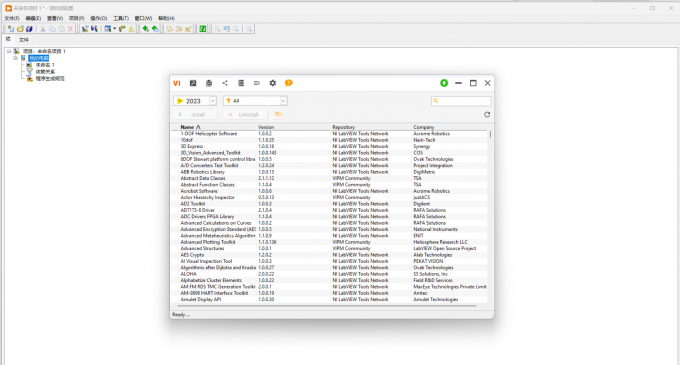Click the Uninstall button

tap(245, 114)
